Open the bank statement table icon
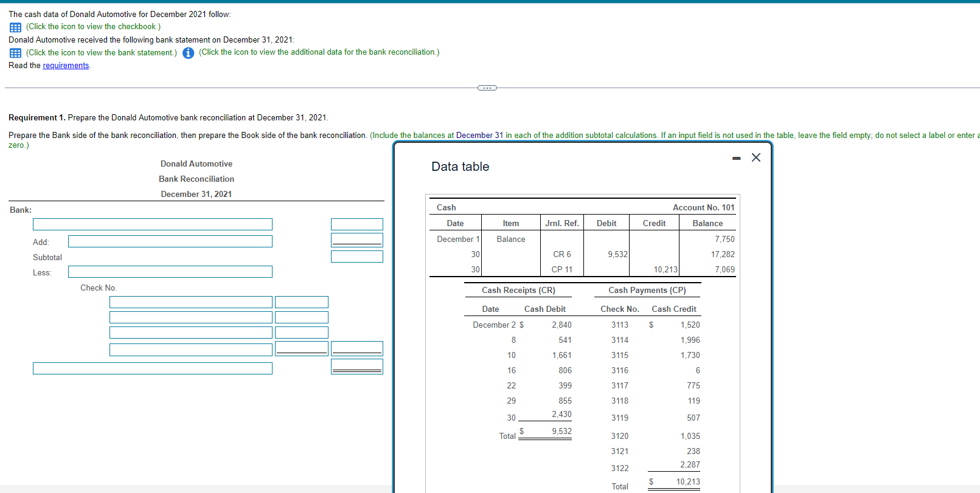The height and width of the screenshot is (493, 980). pos(16,53)
